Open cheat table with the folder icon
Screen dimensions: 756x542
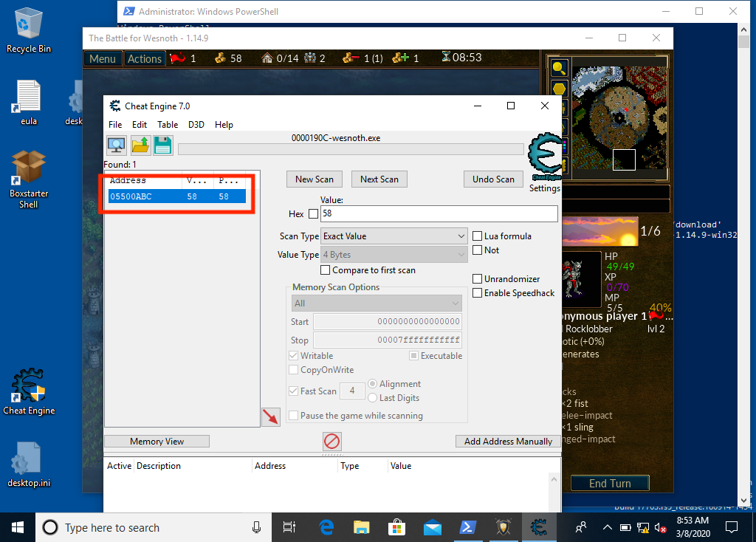coord(140,145)
